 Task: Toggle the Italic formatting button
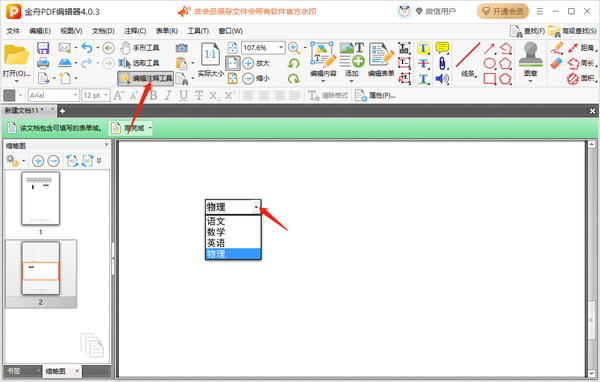click(168, 95)
